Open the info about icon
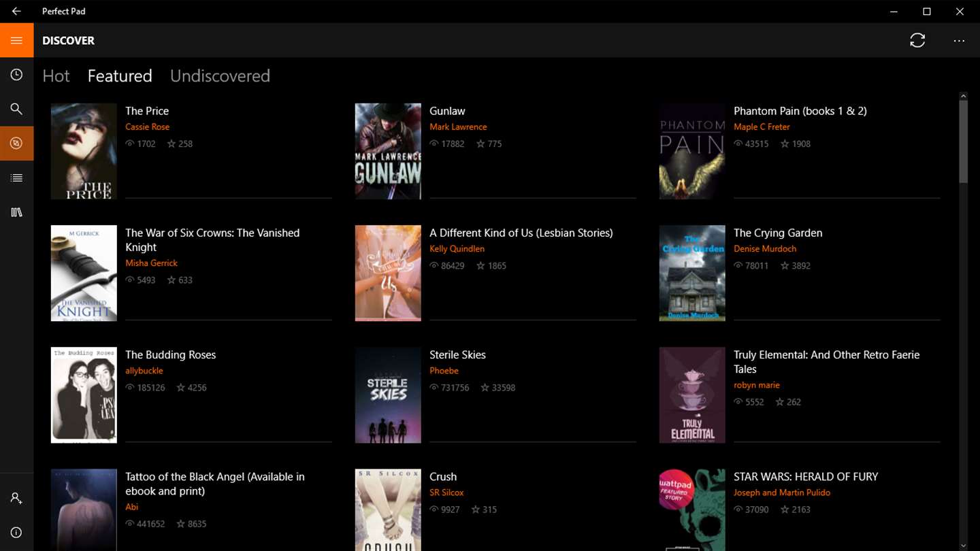Screen dimensions: 980x551 tap(16, 533)
